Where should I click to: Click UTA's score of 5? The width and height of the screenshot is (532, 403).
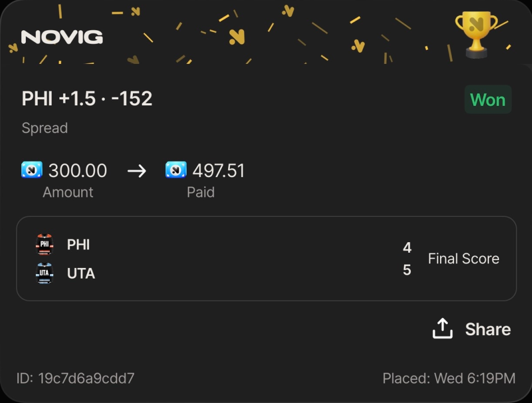(x=407, y=270)
